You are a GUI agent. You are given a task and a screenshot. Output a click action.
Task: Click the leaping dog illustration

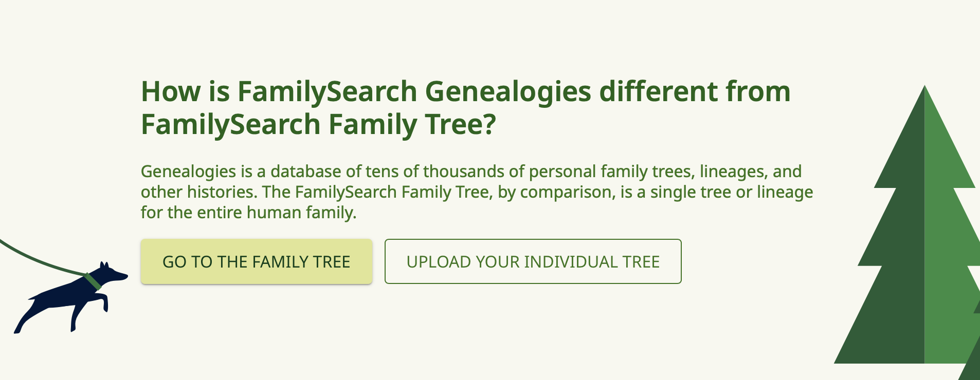click(x=71, y=298)
